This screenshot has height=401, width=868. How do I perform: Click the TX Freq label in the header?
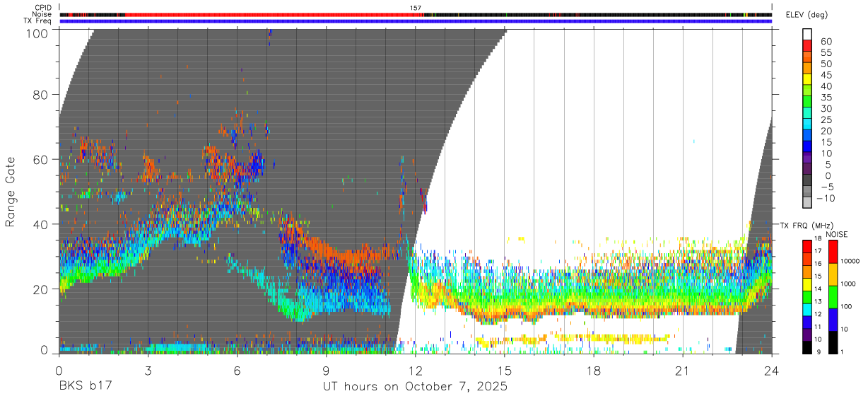click(37, 21)
